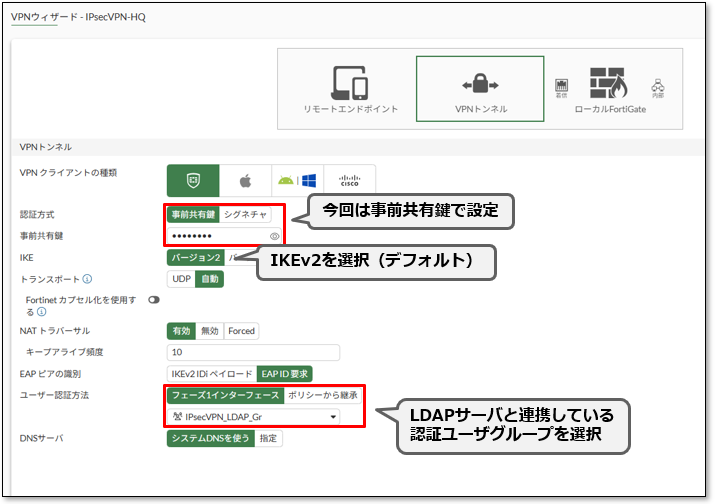Image resolution: width=718 pixels, height=504 pixels.
Task: Set NAT traversal to 無効
Action: click(210, 331)
